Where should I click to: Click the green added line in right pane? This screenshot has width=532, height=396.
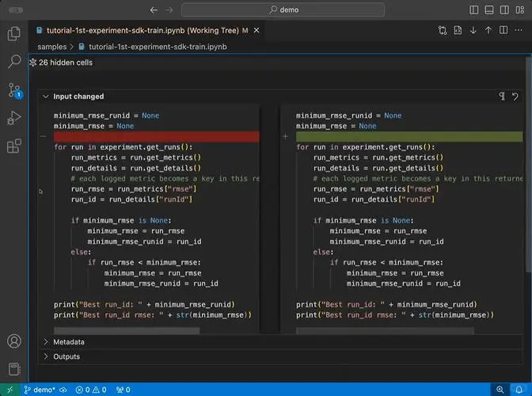click(x=409, y=137)
